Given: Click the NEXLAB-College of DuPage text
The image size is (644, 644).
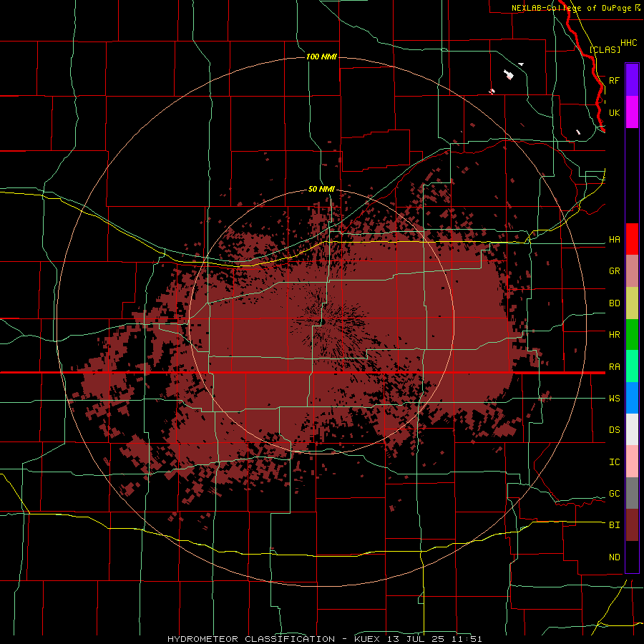Looking at the screenshot, I should point(571,8).
